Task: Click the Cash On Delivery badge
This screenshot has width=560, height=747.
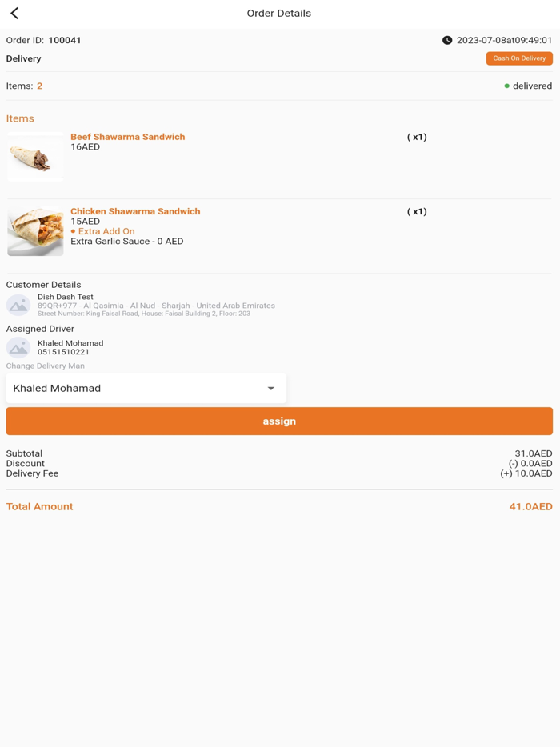Action: (x=518, y=58)
